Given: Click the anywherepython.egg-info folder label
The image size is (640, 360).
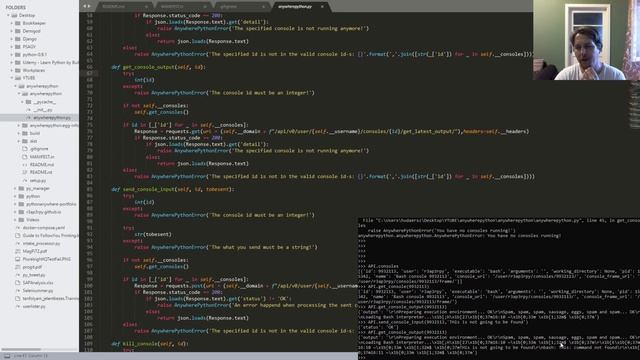Looking at the screenshot, I should click(x=54, y=125).
